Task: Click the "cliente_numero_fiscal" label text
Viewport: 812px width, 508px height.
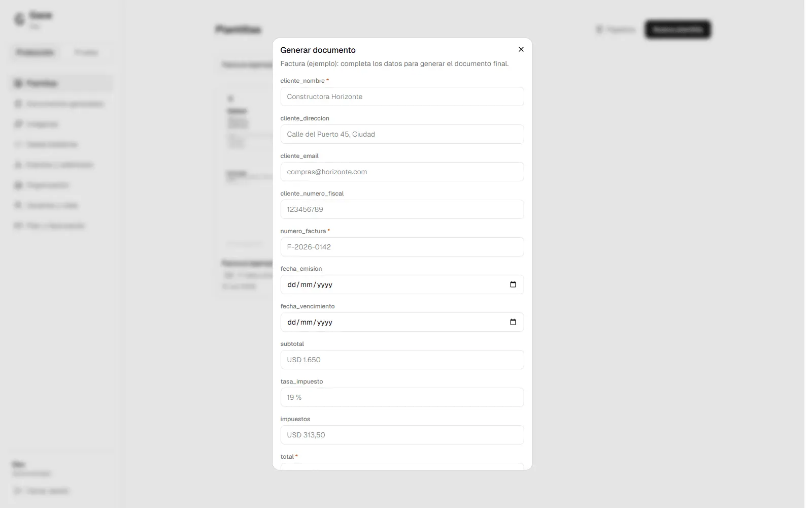Action: pos(312,194)
